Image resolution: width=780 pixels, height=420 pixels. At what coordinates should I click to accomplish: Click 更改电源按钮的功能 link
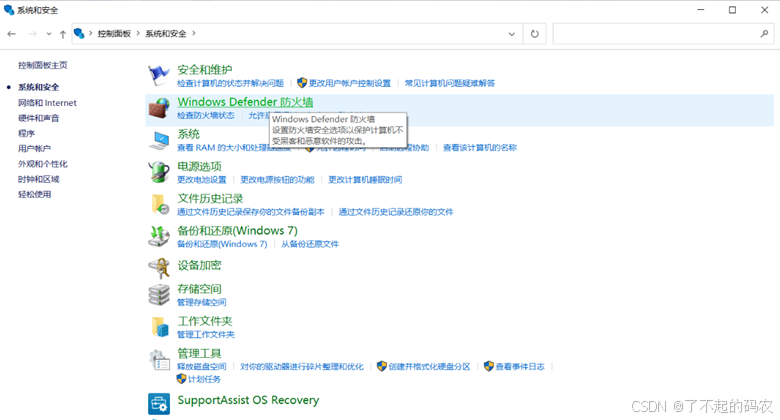coord(278,180)
